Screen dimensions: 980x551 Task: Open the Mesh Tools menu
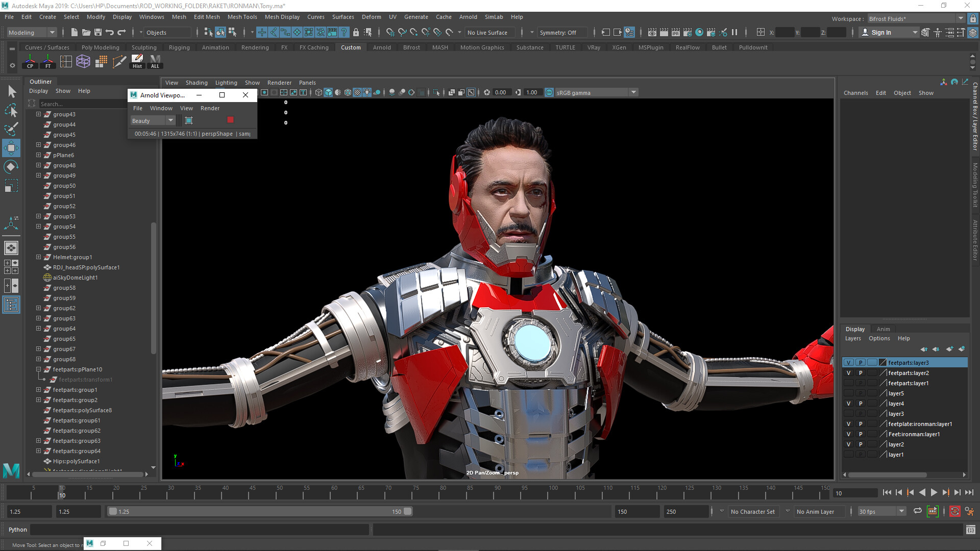242,17
